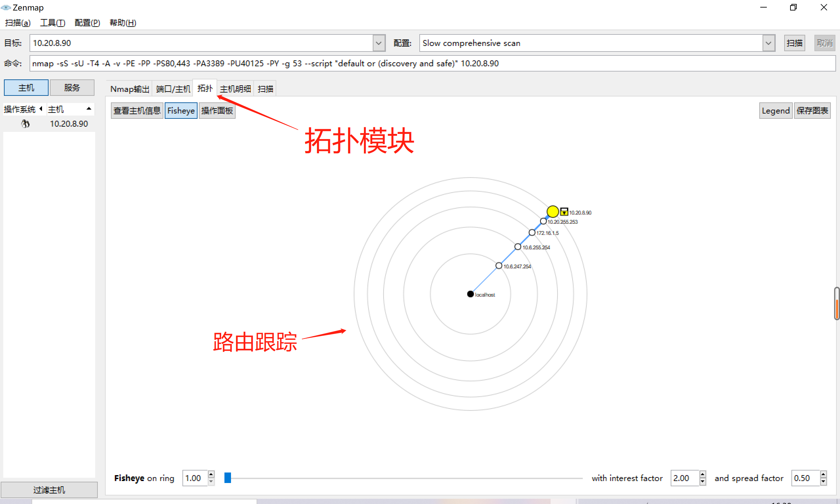Image resolution: width=840 pixels, height=504 pixels.
Task: Select the 172.16.1.5 hop node
Action: pyautogui.click(x=532, y=233)
